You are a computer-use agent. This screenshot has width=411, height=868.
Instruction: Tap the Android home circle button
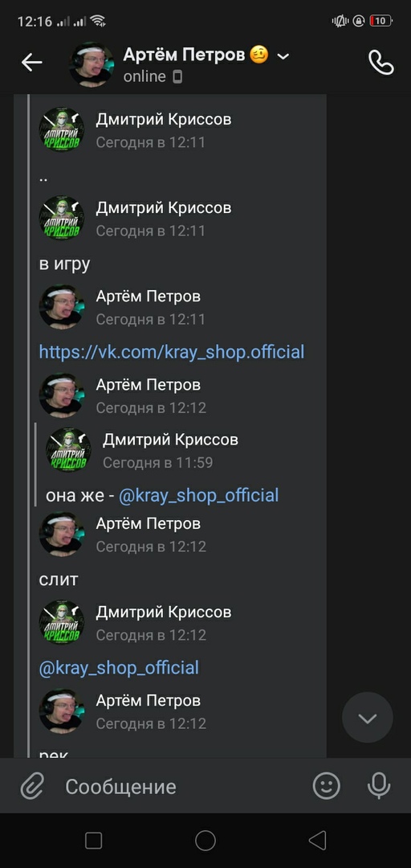tap(205, 841)
